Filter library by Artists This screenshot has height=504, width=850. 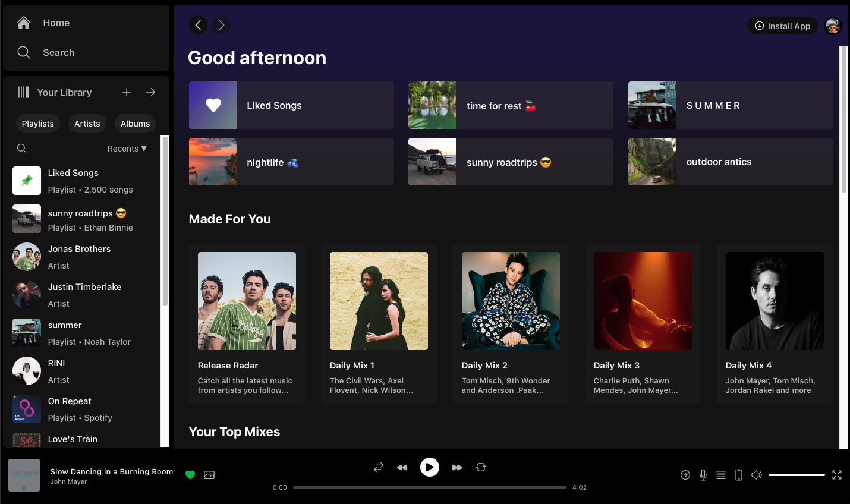pos(87,124)
